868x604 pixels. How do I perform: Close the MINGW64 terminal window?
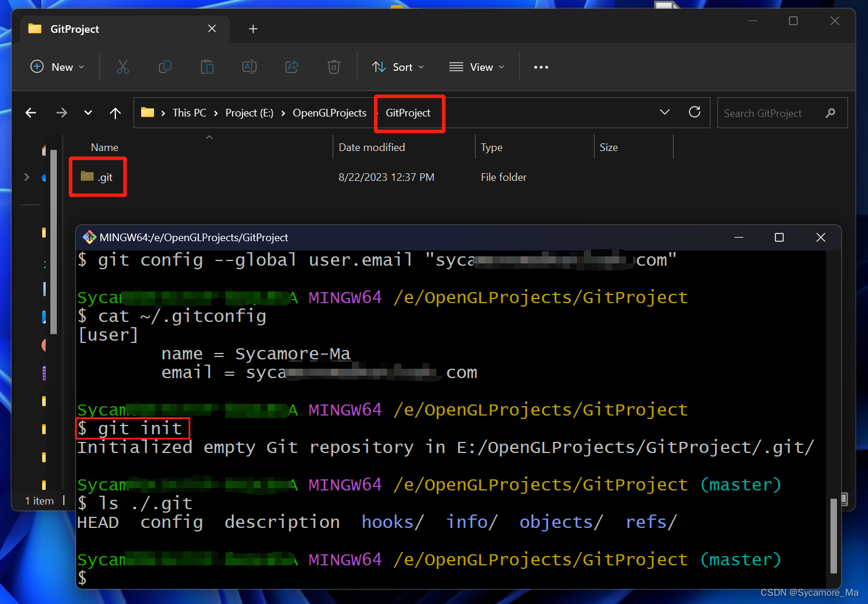[x=821, y=237]
